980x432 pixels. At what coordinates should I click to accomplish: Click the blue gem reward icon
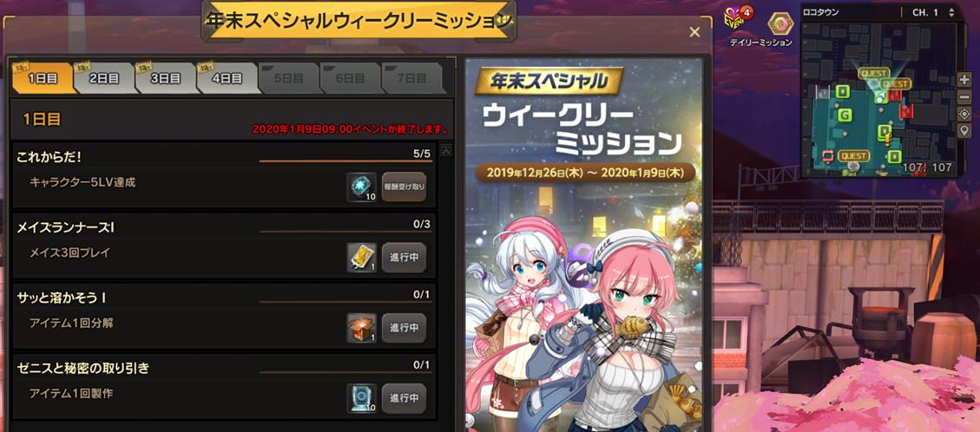362,187
